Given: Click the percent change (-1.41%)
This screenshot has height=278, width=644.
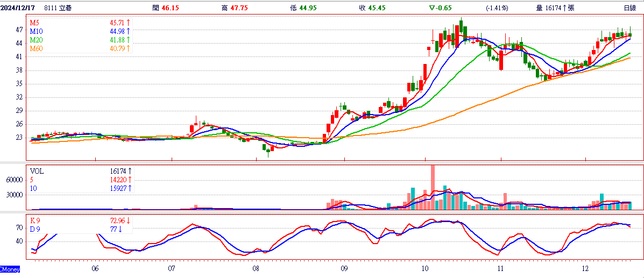Looking at the screenshot, I should coord(497,8).
